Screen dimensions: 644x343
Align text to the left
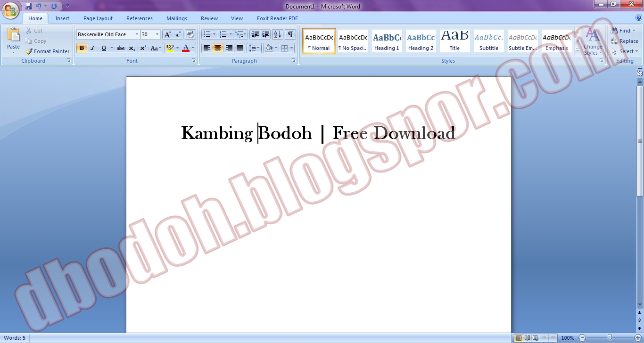click(206, 48)
